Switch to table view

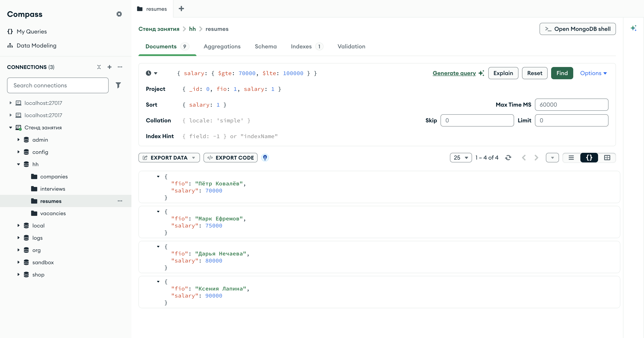pyautogui.click(x=607, y=158)
